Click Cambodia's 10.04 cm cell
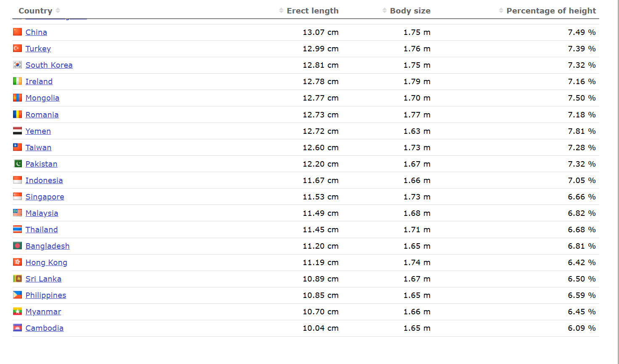 point(321,328)
